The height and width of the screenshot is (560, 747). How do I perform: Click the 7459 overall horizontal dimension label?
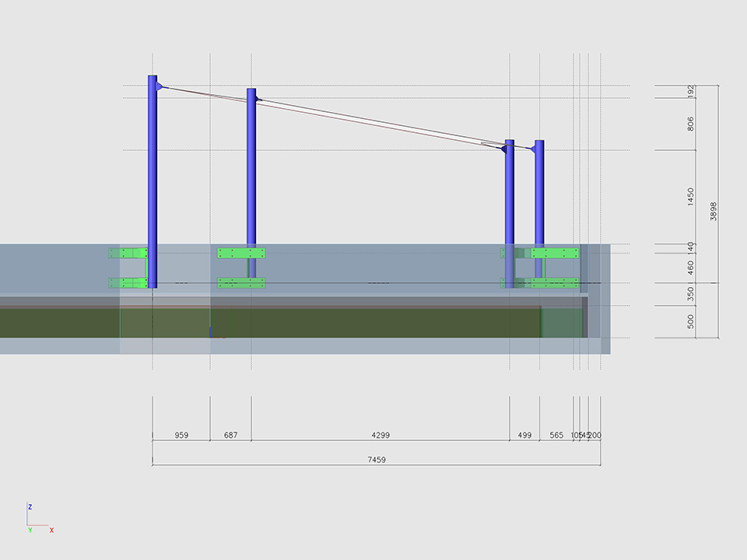pos(377,460)
